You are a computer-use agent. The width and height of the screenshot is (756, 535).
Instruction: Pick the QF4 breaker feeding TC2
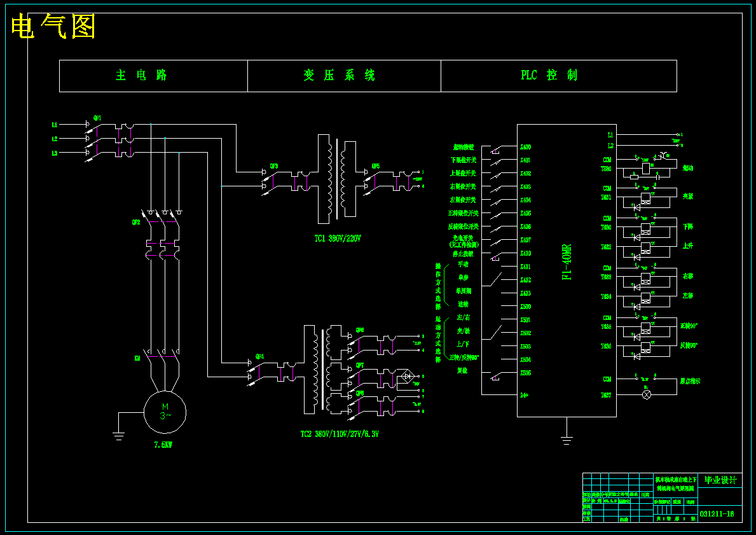(x=272, y=372)
